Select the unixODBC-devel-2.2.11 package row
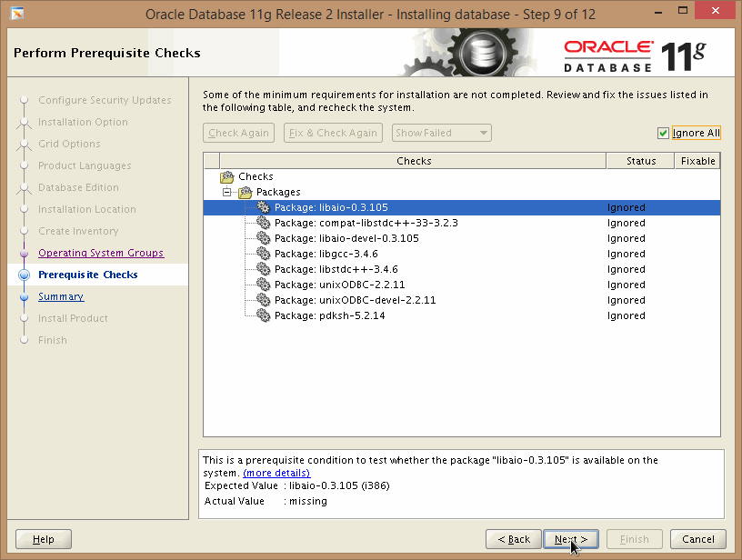The image size is (742, 560). 355,300
